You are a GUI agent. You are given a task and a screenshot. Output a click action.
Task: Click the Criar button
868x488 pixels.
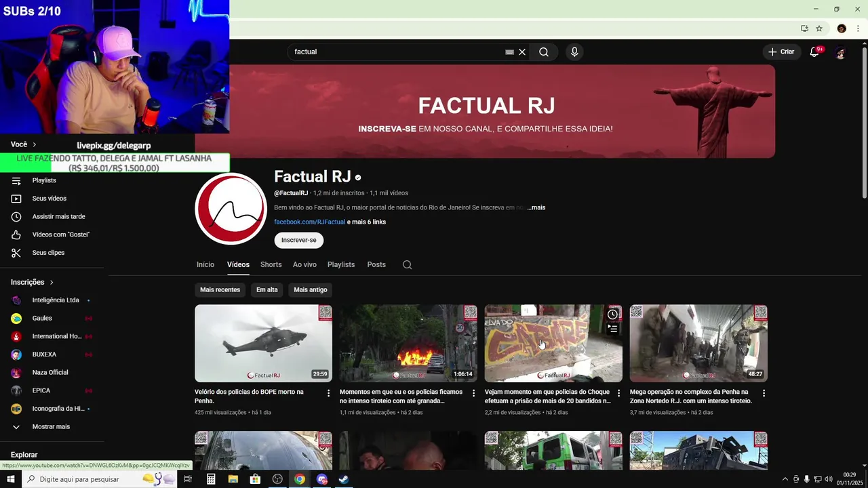pyautogui.click(x=781, y=52)
